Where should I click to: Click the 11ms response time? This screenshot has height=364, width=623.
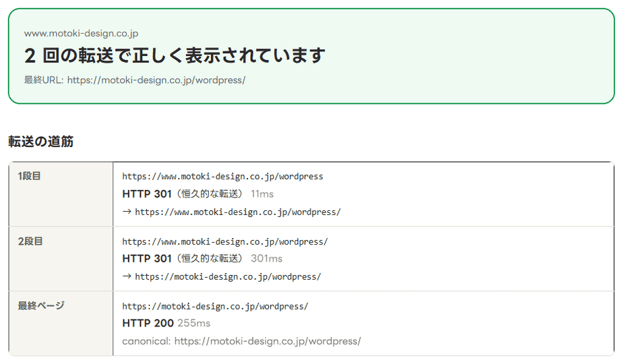(x=262, y=194)
